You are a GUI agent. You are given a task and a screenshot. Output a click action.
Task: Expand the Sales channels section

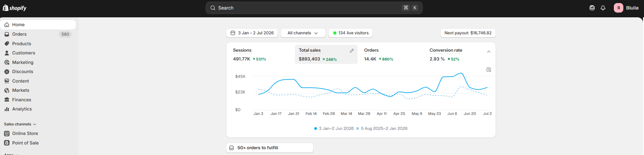[20, 124]
